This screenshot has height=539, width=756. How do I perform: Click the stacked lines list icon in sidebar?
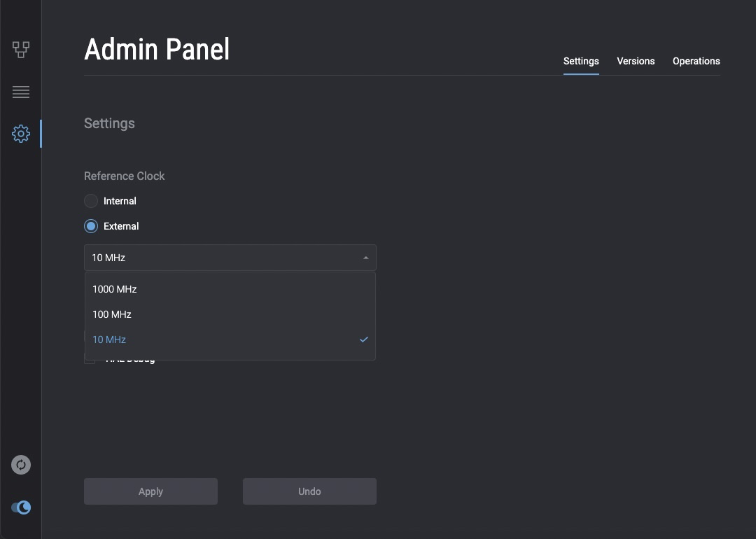click(x=21, y=92)
